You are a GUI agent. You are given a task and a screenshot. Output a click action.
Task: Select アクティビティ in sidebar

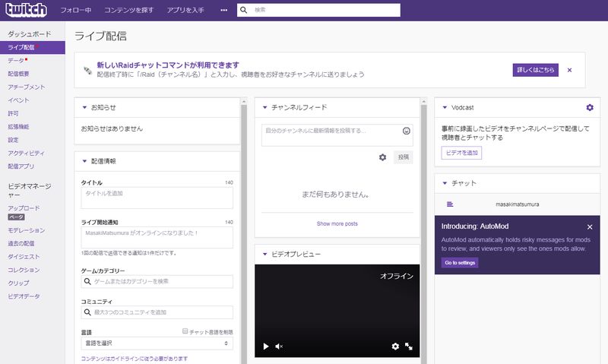27,153
